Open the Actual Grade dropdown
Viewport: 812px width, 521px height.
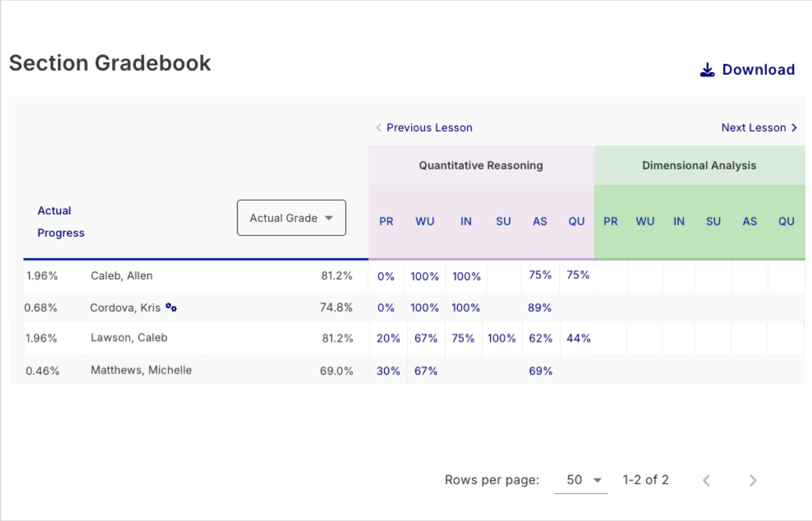[291, 218]
